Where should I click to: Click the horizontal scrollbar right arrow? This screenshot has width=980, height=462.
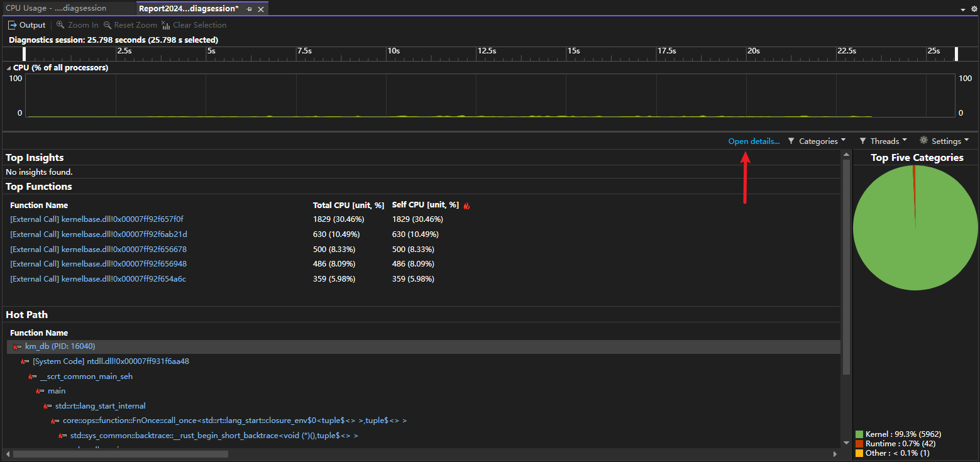coord(835,454)
